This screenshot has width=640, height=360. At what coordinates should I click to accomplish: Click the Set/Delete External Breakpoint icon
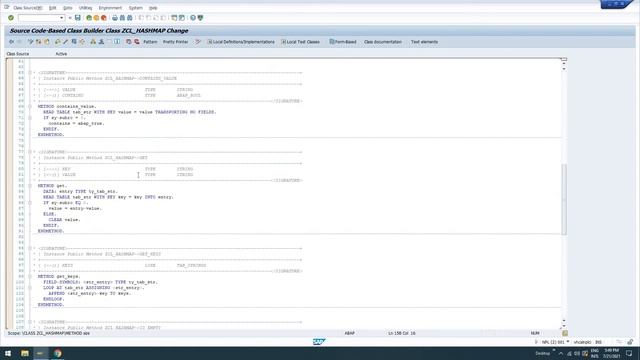[137, 42]
